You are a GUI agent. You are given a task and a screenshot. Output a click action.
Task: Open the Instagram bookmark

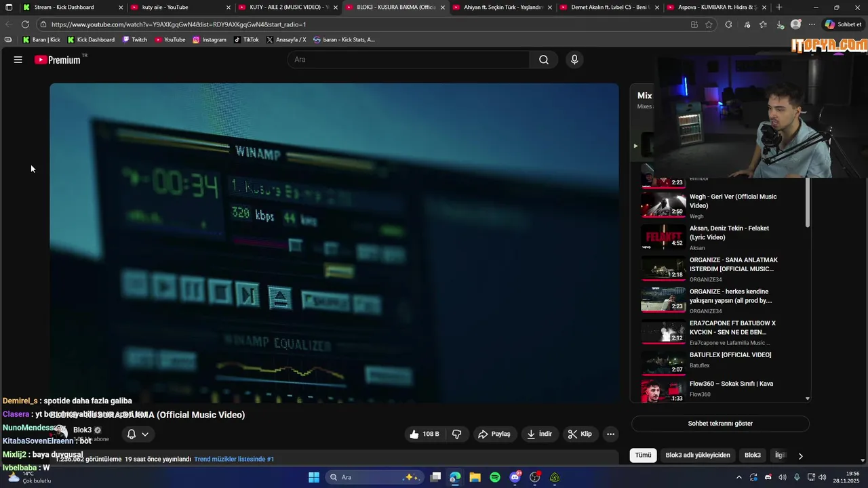[210, 40]
